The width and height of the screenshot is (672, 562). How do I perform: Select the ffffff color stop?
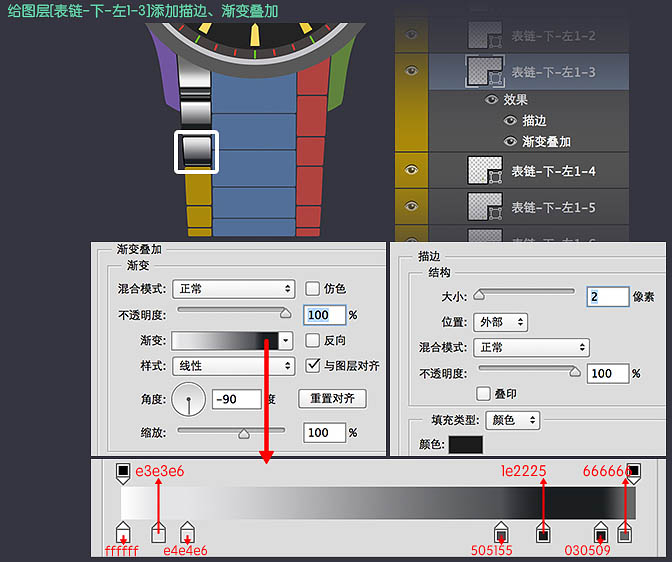(x=123, y=532)
